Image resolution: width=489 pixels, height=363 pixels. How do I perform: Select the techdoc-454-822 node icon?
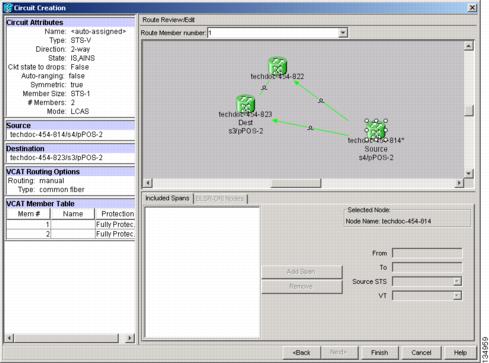point(277,65)
